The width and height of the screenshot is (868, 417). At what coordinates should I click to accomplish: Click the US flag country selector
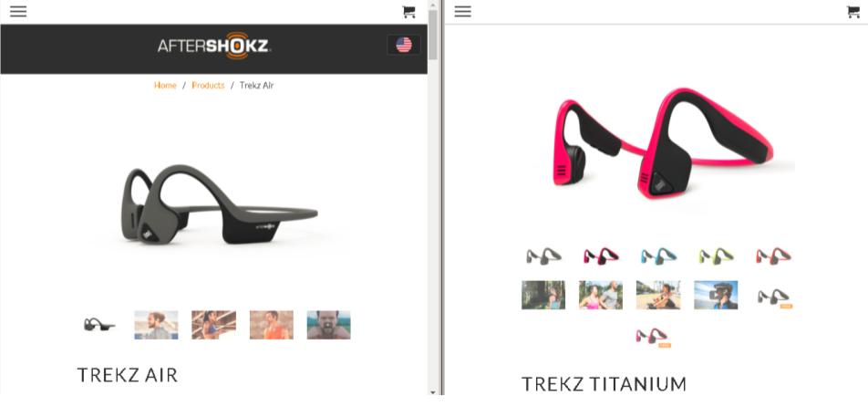coord(404,45)
